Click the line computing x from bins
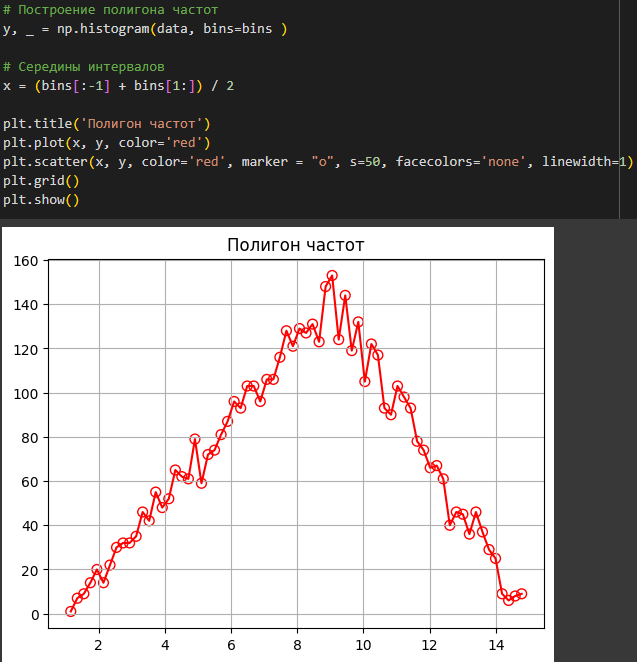 coord(118,86)
